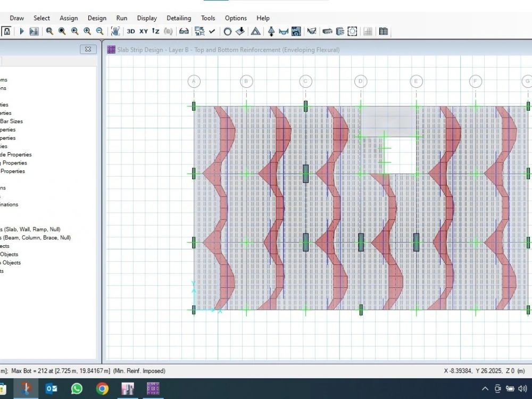Open the Design menu
The height and width of the screenshot is (399, 532).
[97, 18]
